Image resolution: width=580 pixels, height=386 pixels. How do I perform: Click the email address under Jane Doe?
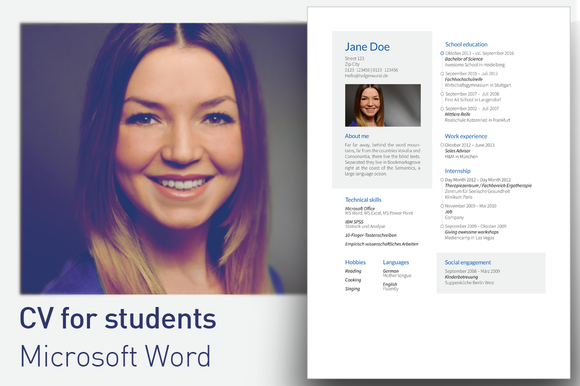[x=366, y=75]
